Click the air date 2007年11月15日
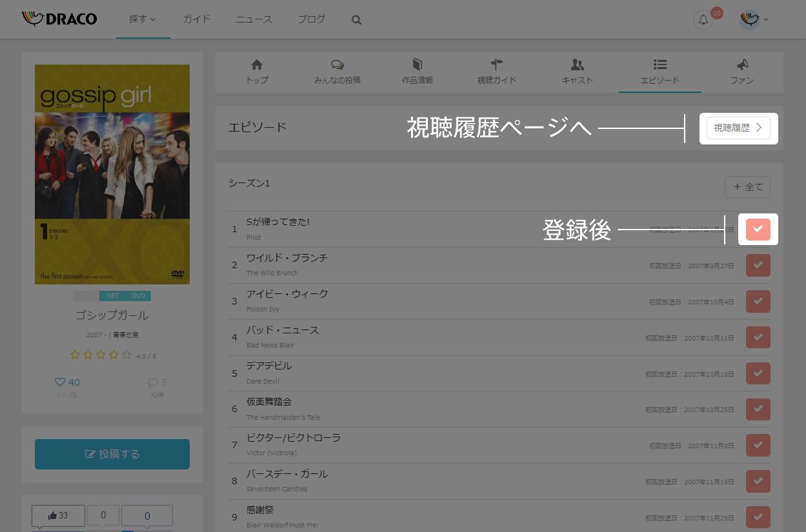 pyautogui.click(x=709, y=482)
